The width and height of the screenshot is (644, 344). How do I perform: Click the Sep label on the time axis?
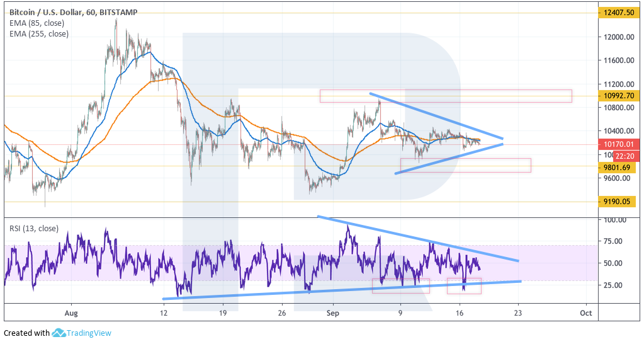point(333,312)
